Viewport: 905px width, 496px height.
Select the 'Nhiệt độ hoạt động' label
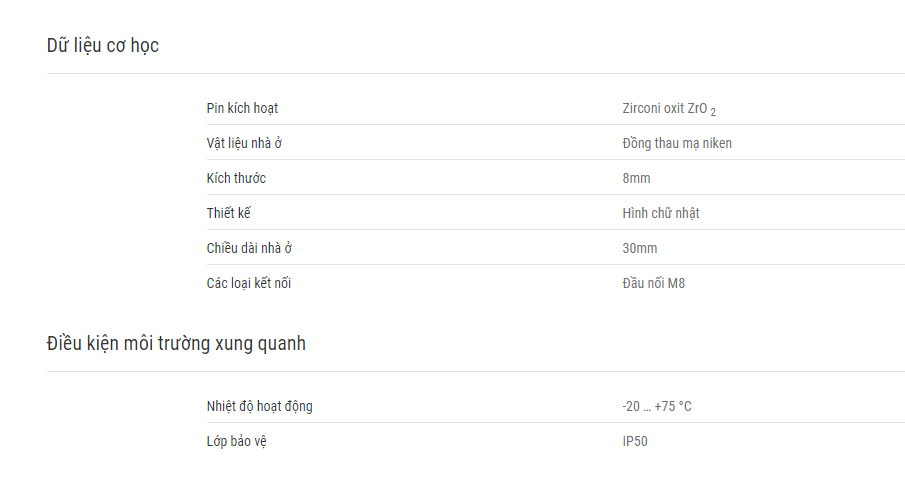click(260, 407)
